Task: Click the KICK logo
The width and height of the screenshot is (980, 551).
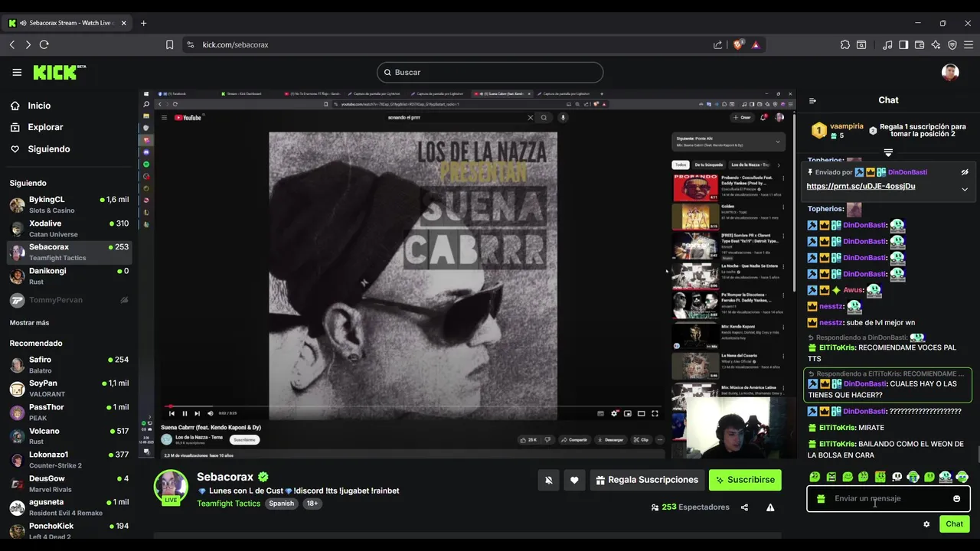Action: point(59,72)
